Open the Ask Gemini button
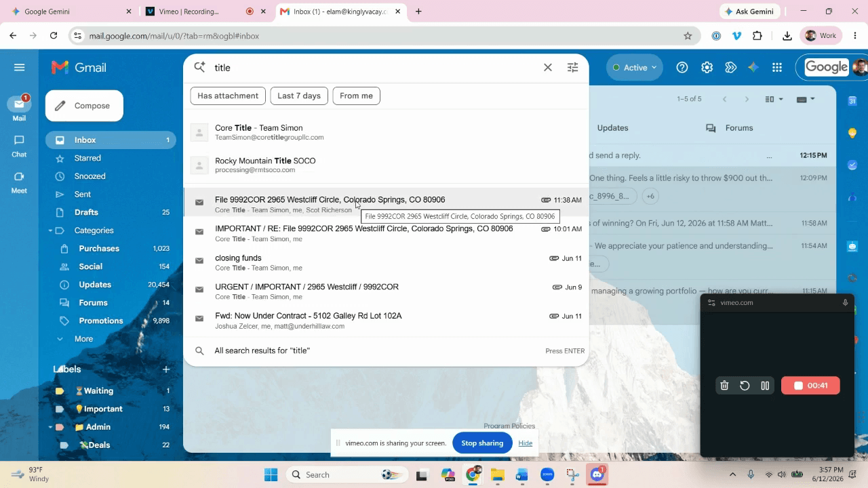868x488 pixels. click(749, 12)
